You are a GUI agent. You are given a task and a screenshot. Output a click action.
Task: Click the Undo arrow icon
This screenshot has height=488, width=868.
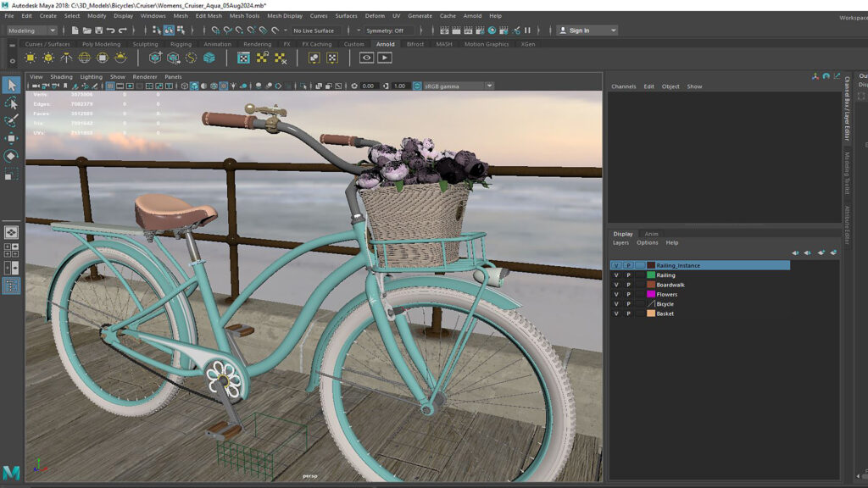coord(110,30)
